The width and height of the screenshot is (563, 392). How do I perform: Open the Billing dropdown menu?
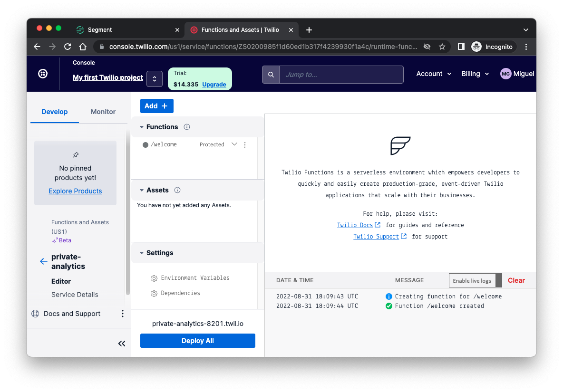[x=475, y=74]
